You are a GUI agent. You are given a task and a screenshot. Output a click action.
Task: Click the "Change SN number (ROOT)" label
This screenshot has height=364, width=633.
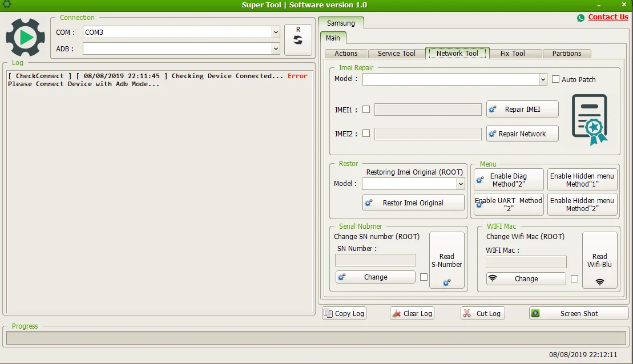377,236
